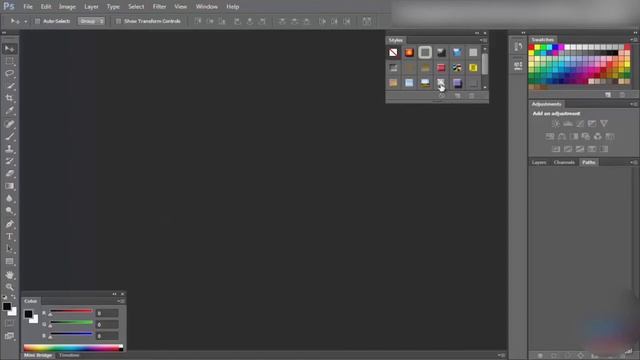
Task: Open the Mini Bridge tab
Action: point(38,355)
